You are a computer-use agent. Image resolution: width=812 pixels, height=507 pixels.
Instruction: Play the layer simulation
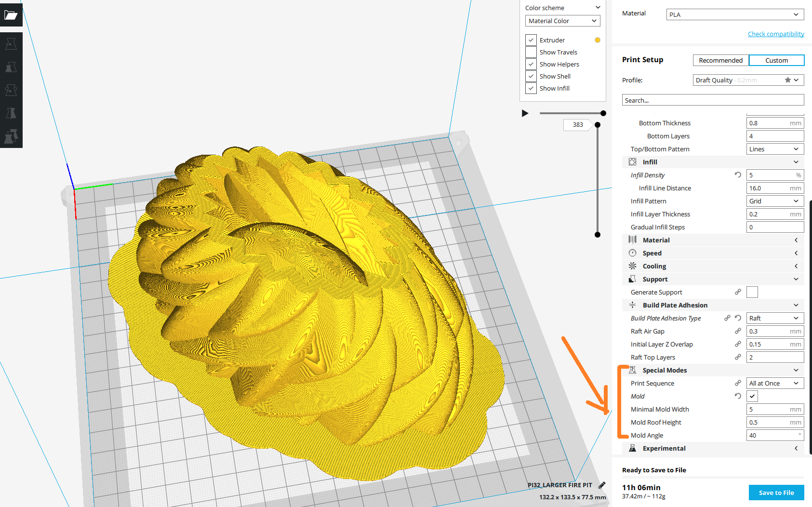click(x=525, y=113)
